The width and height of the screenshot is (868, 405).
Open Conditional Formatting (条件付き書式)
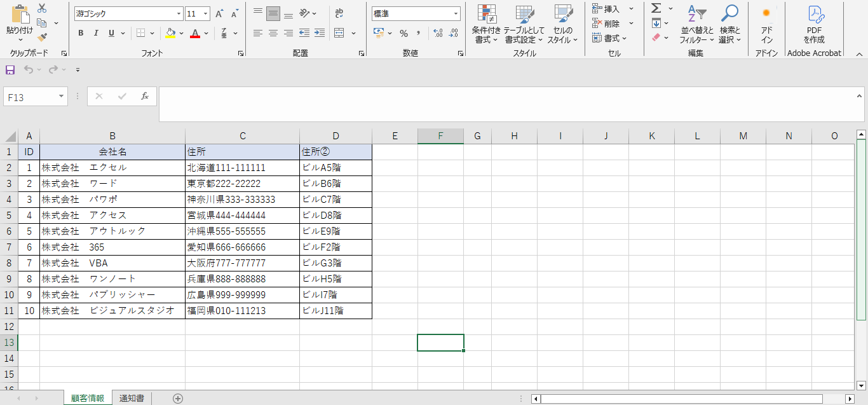click(x=486, y=24)
